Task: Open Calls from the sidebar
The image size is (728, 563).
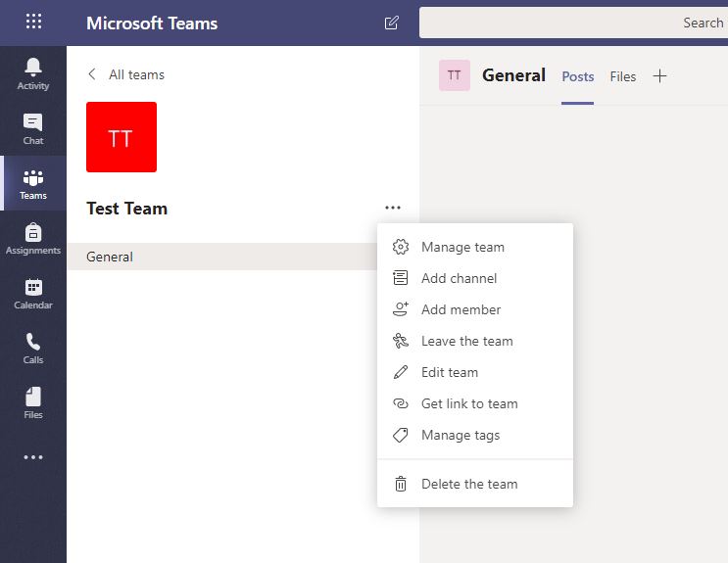Action: (33, 348)
